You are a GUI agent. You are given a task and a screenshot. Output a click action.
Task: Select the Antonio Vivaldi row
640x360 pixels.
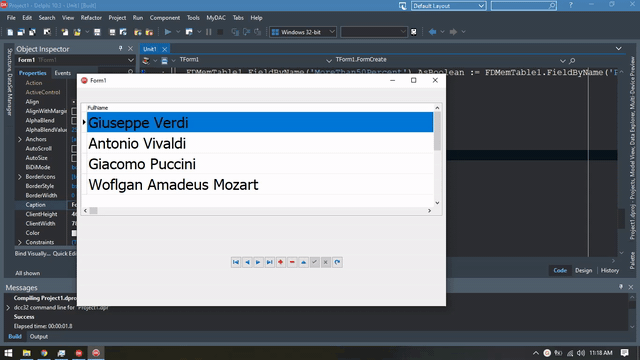tap(260, 143)
